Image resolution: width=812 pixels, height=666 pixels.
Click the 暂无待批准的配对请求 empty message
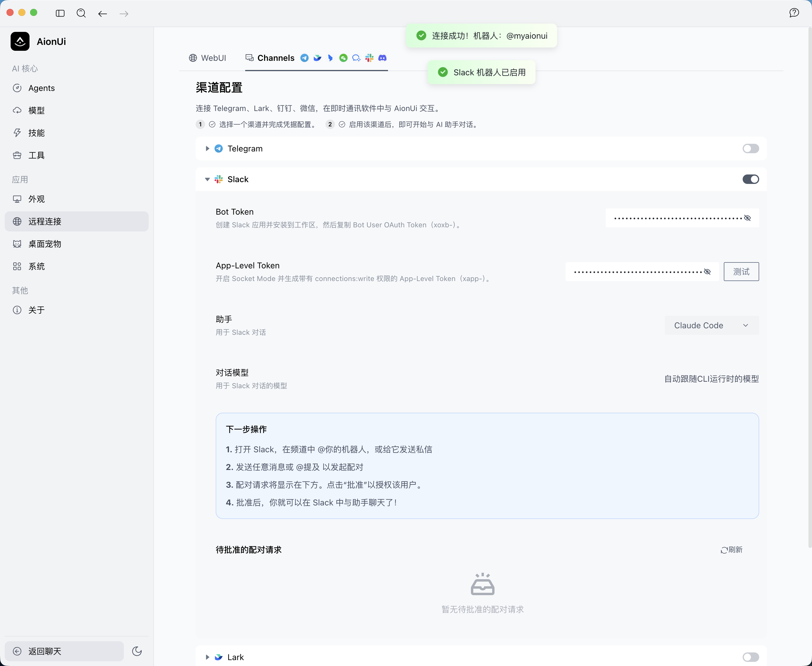[482, 609]
